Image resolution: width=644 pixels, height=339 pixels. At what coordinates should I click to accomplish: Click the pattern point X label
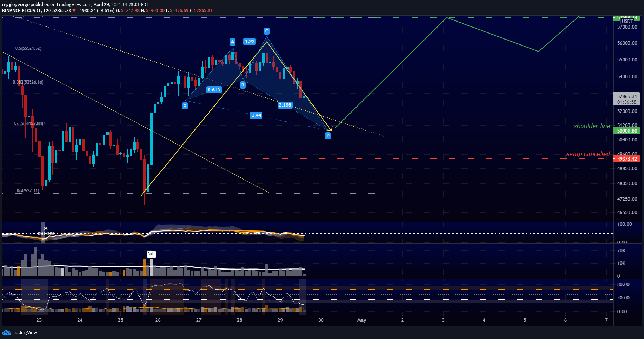[x=185, y=105]
